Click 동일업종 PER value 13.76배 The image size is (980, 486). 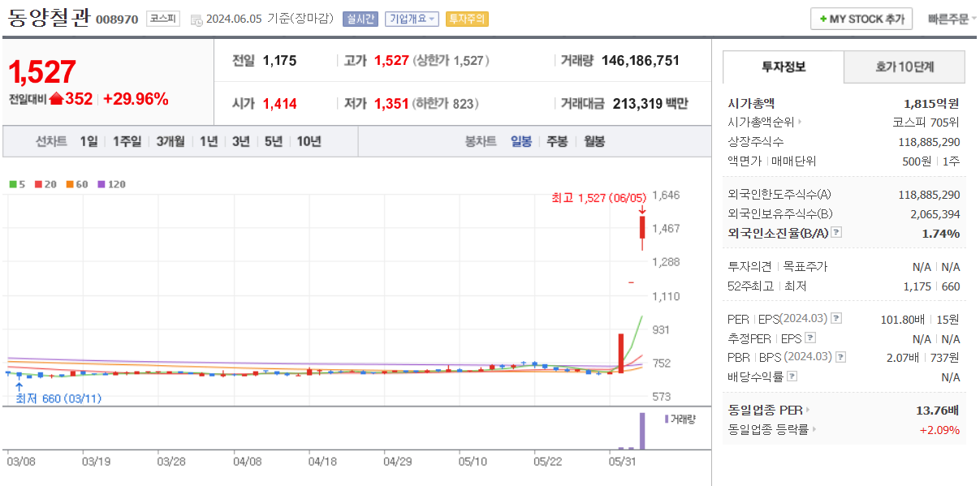pyautogui.click(x=938, y=411)
